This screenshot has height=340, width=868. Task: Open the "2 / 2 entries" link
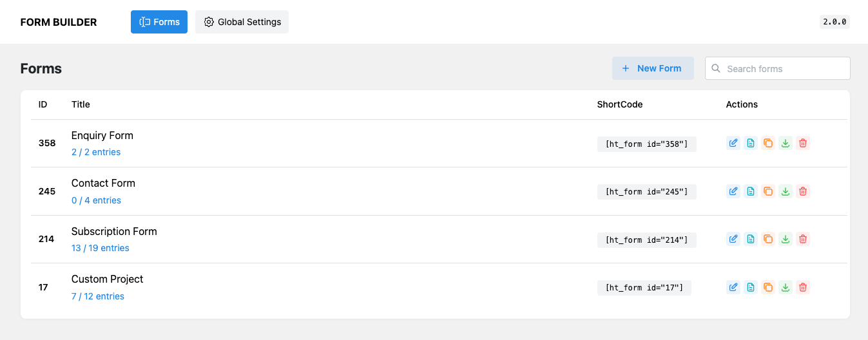(x=96, y=153)
